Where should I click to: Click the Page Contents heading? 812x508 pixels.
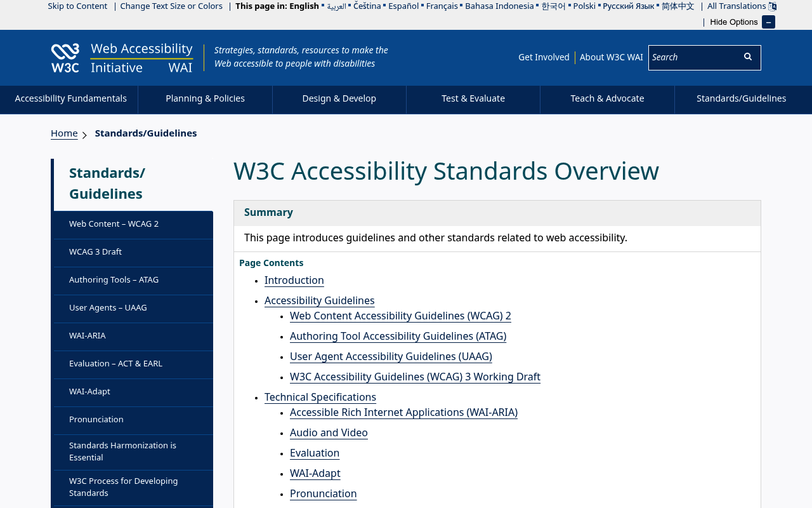(x=272, y=263)
